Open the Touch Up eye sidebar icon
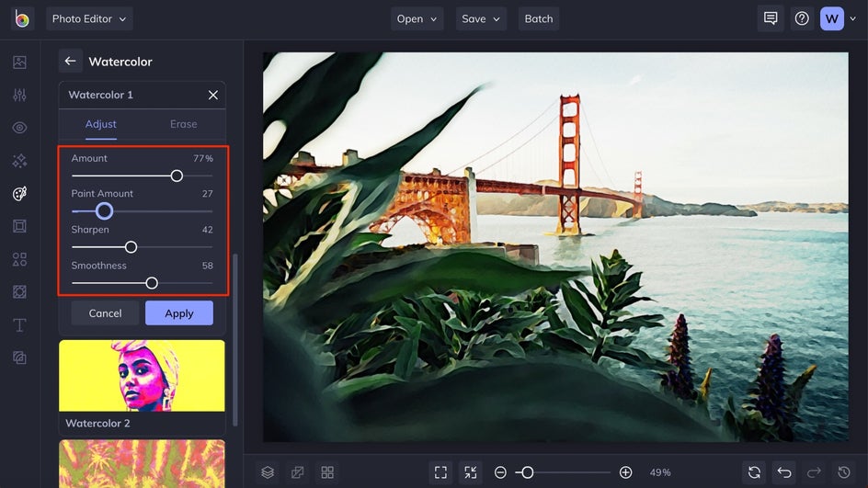 (x=19, y=128)
